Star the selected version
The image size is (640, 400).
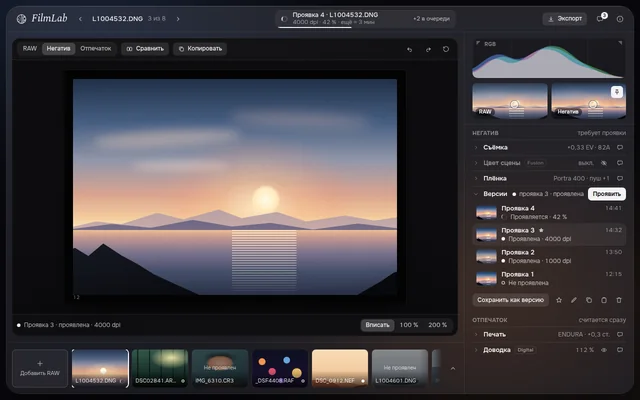pos(559,300)
